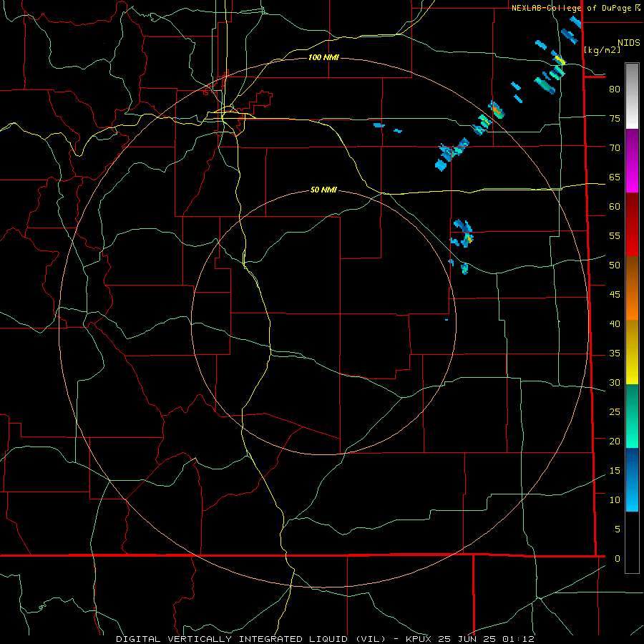Click the 40 value on the color scale
This screenshot has height=644, width=644.
[615, 323]
